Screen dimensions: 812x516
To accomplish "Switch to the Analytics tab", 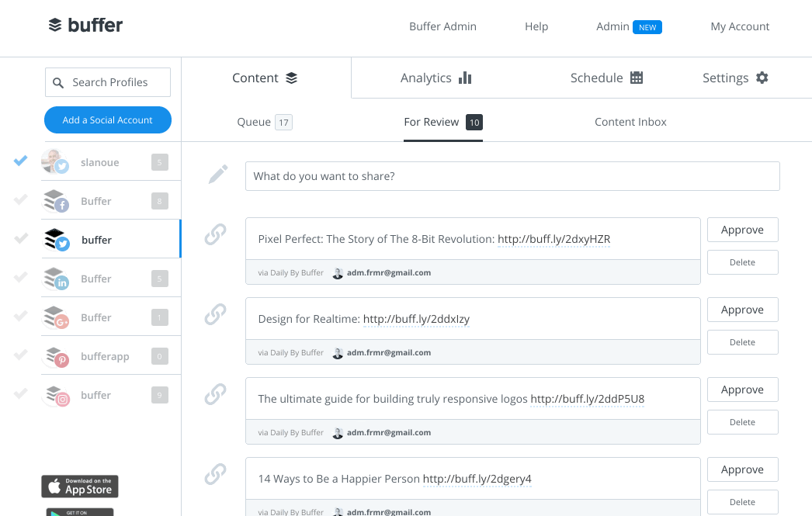I will point(435,78).
